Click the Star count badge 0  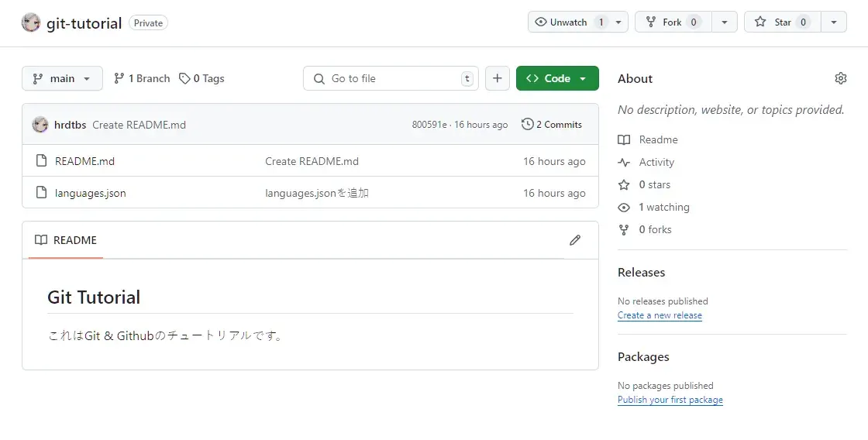[803, 22]
